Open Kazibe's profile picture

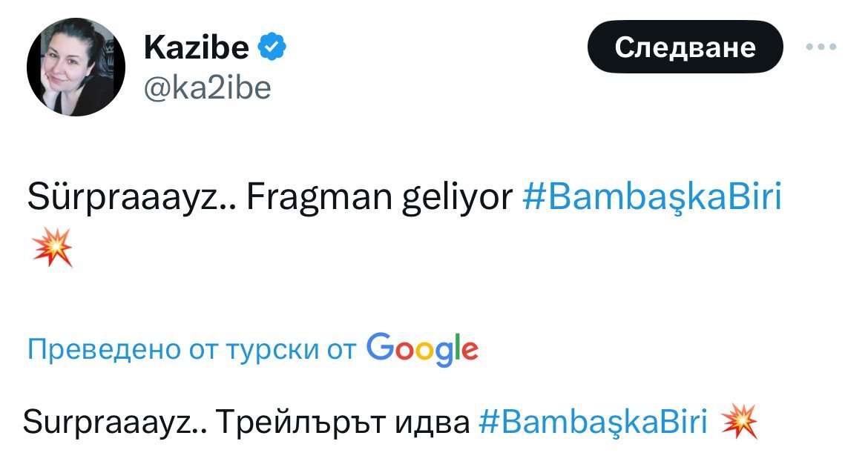[76, 67]
